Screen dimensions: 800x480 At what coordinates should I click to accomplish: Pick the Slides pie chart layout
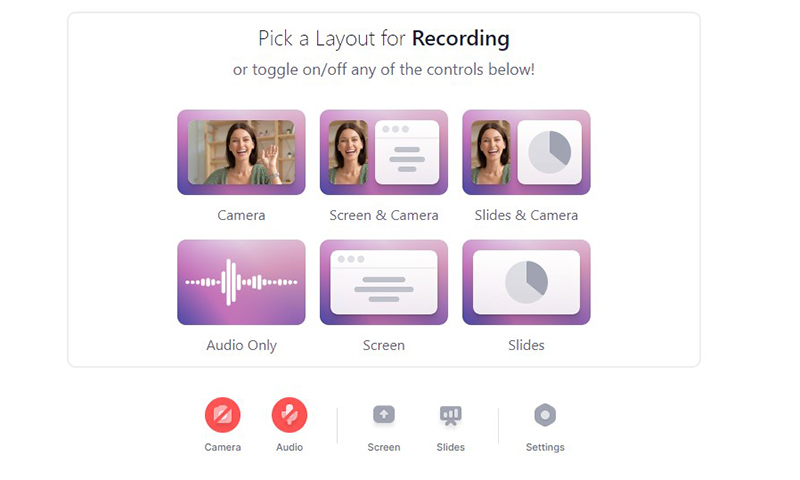pyautogui.click(x=526, y=282)
